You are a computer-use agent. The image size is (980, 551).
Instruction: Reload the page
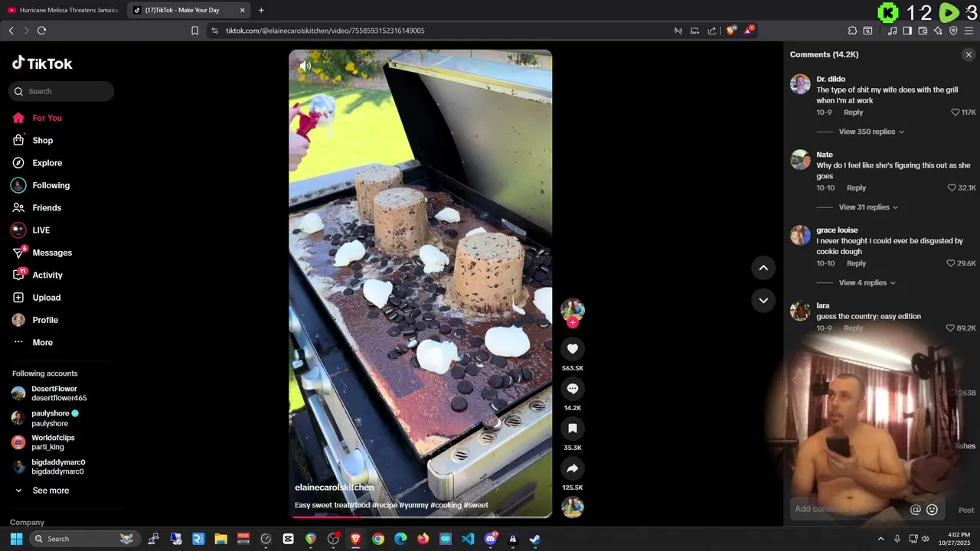coord(41,31)
